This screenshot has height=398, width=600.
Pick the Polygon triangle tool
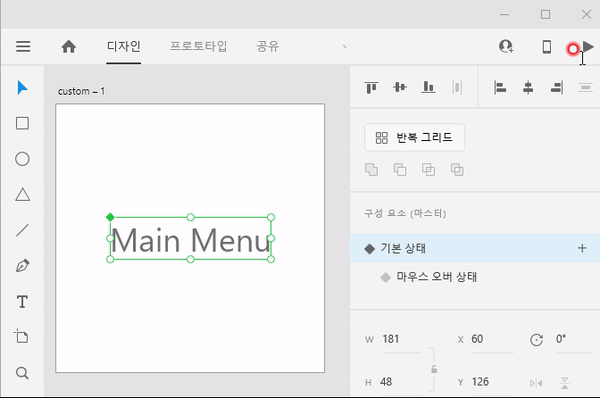pos(23,194)
